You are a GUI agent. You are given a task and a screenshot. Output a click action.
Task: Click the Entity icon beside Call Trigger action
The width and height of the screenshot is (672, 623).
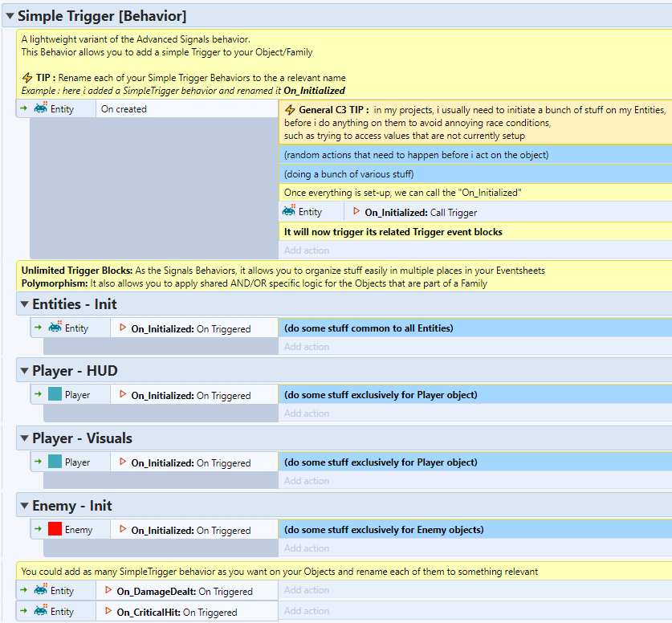[289, 211]
